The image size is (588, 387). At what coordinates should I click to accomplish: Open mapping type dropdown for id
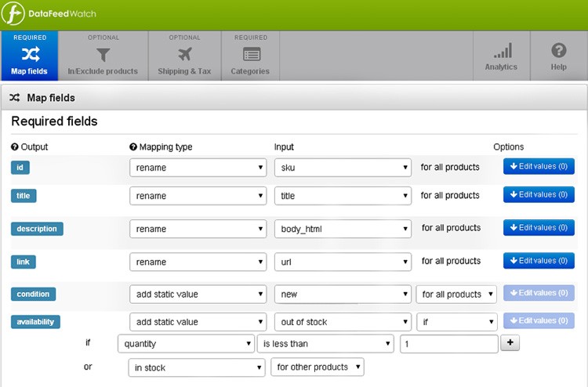(198, 167)
